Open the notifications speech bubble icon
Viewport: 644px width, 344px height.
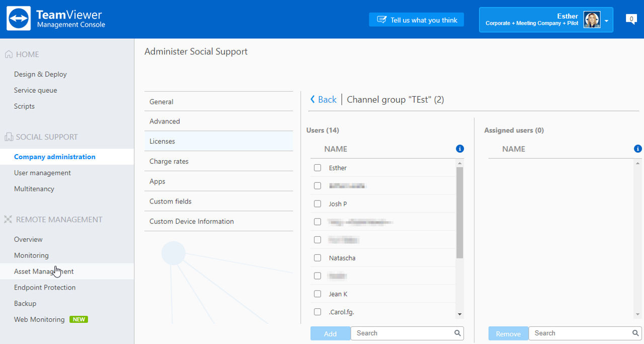[631, 19]
